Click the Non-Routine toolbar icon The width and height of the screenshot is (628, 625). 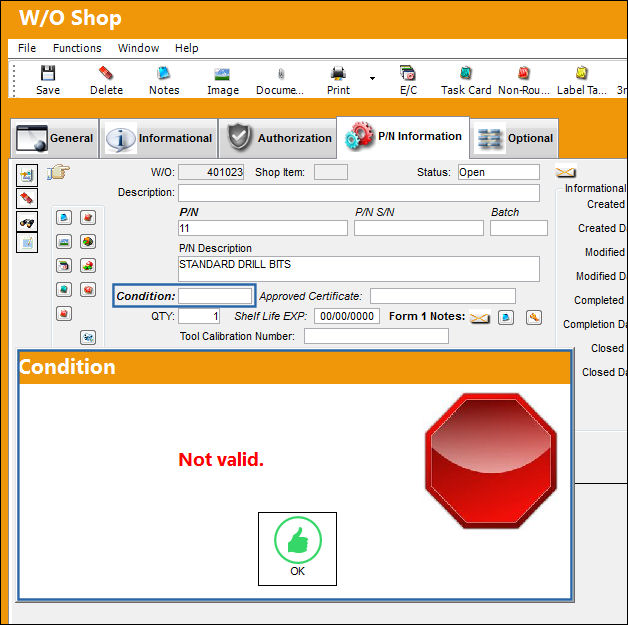coord(523,73)
